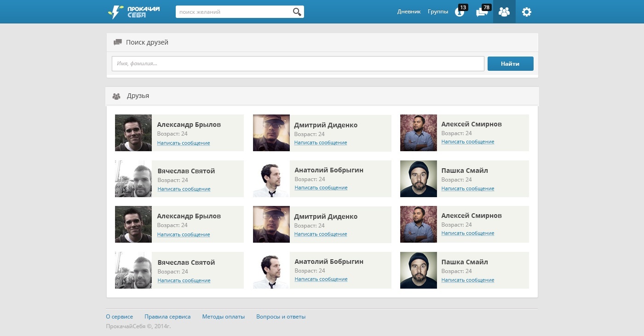Open the settings gear icon
The width and height of the screenshot is (644, 336).
pos(527,12)
